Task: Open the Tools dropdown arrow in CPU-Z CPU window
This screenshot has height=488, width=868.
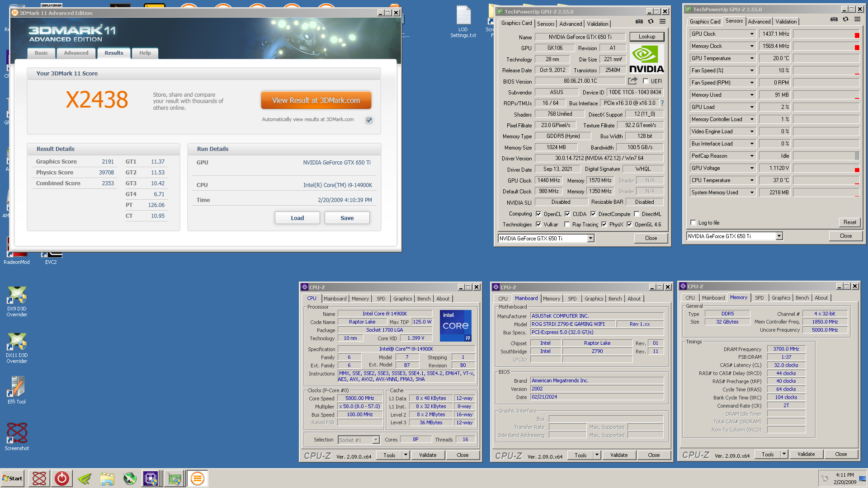Action: coord(406,455)
